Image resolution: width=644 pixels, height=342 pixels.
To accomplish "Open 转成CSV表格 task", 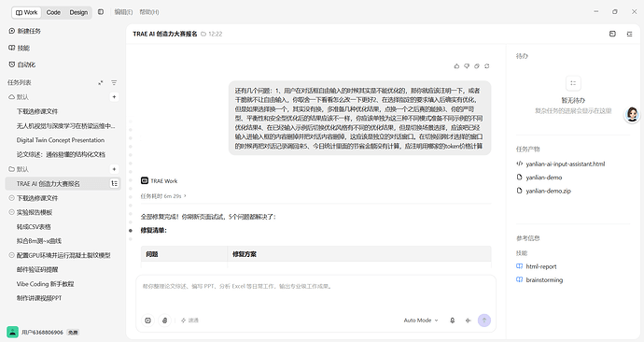I will pyautogui.click(x=34, y=226).
